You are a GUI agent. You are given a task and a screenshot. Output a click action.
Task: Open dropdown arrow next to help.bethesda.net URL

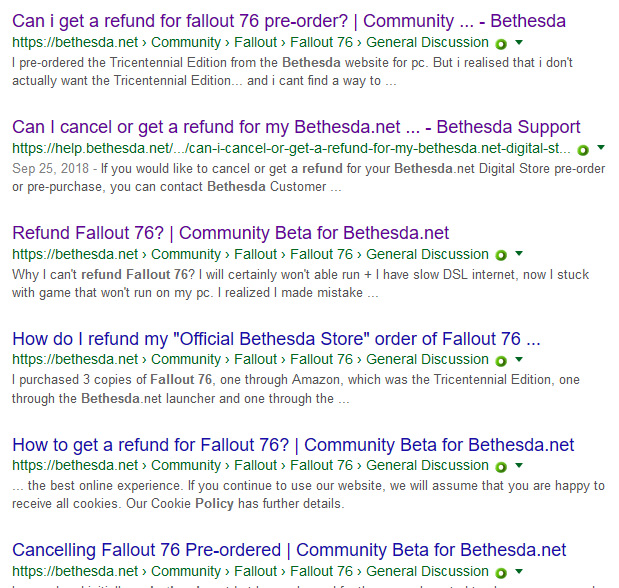coord(601,148)
